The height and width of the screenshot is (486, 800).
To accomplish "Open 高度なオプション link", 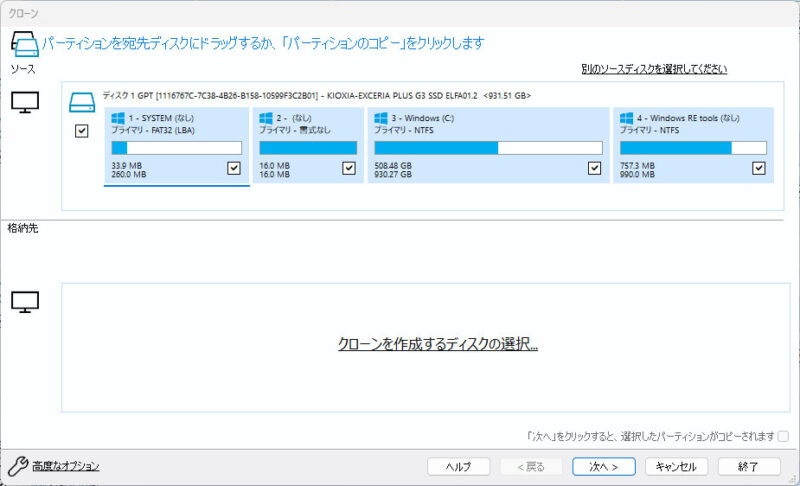I will (x=66, y=466).
